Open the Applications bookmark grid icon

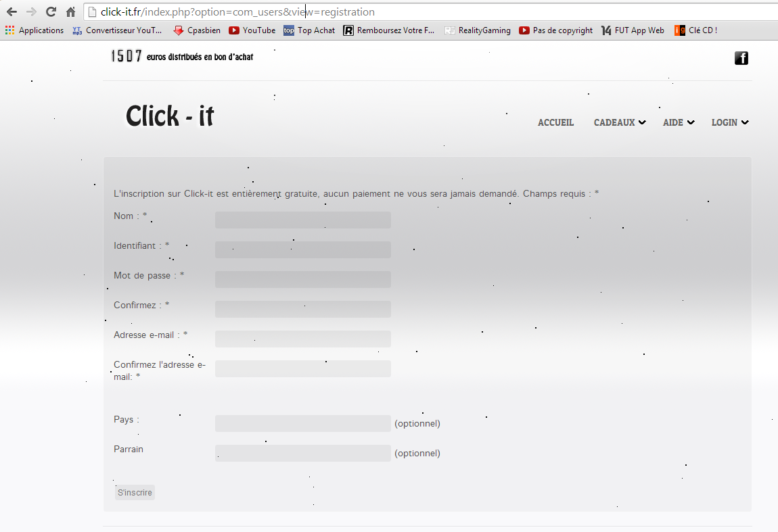[10, 30]
